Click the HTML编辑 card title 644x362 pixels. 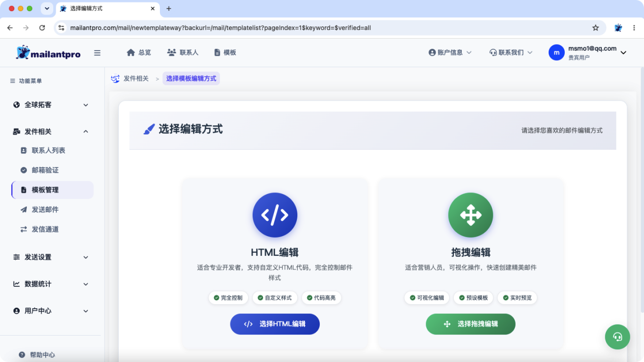(x=275, y=252)
